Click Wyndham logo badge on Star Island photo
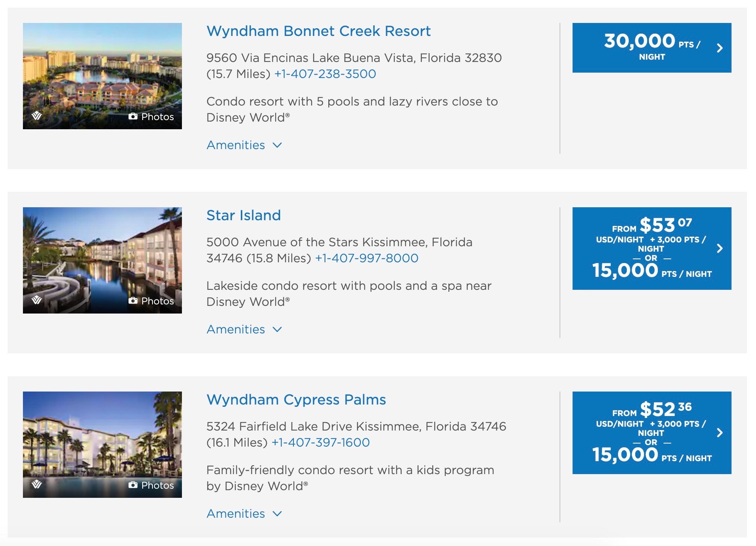This screenshot has width=756, height=546. point(37,300)
